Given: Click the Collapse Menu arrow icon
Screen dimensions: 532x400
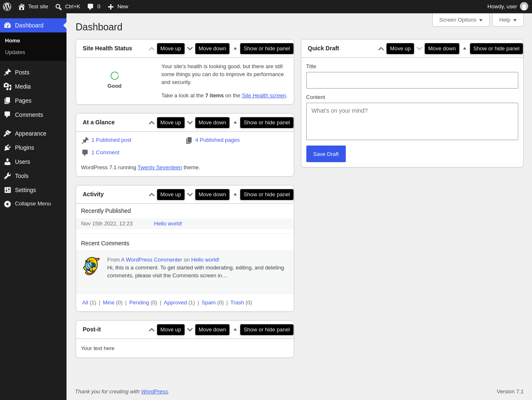Looking at the screenshot, I should 7,204.
